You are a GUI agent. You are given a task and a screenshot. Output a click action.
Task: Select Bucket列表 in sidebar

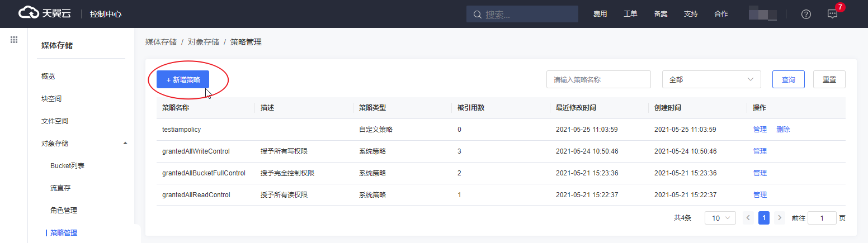[x=67, y=166]
